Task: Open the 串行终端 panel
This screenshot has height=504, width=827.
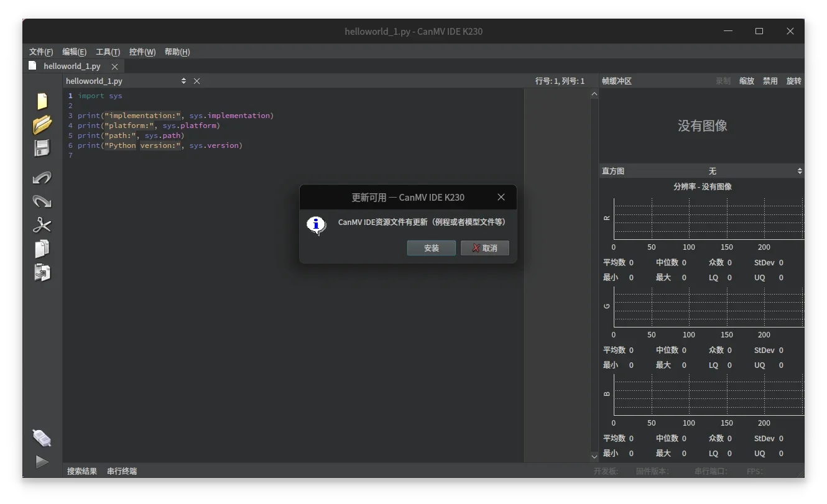Action: (x=122, y=471)
